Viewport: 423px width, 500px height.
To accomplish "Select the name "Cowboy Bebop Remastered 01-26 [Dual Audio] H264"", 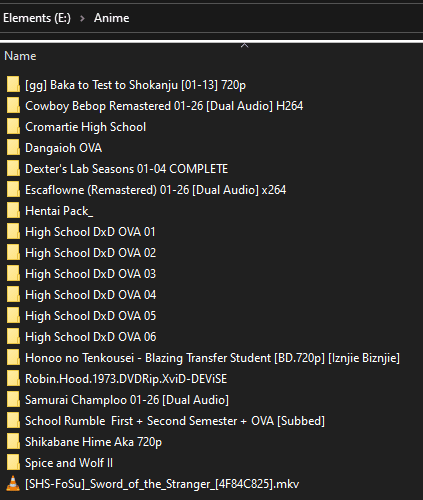I will pyautogui.click(x=164, y=106).
